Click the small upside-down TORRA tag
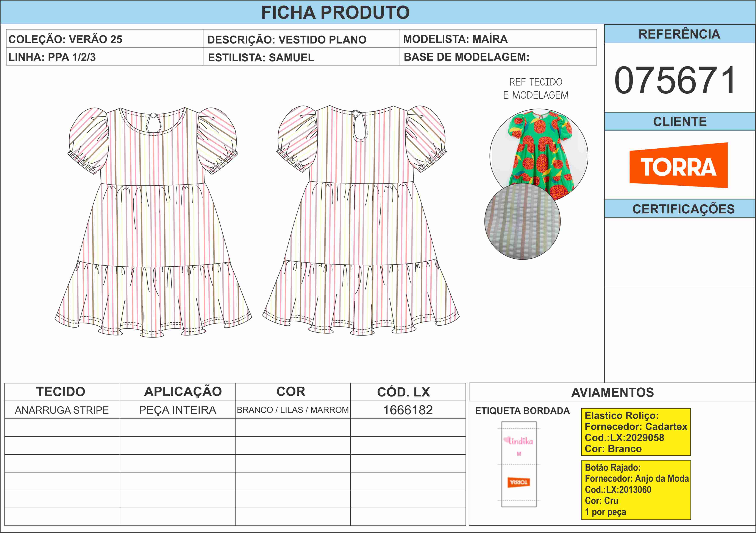Screen dimensions: 756x533 [519, 482]
